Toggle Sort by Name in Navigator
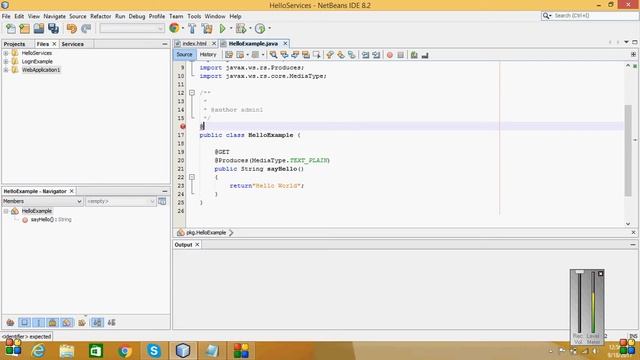640x360 pixels. point(97,323)
